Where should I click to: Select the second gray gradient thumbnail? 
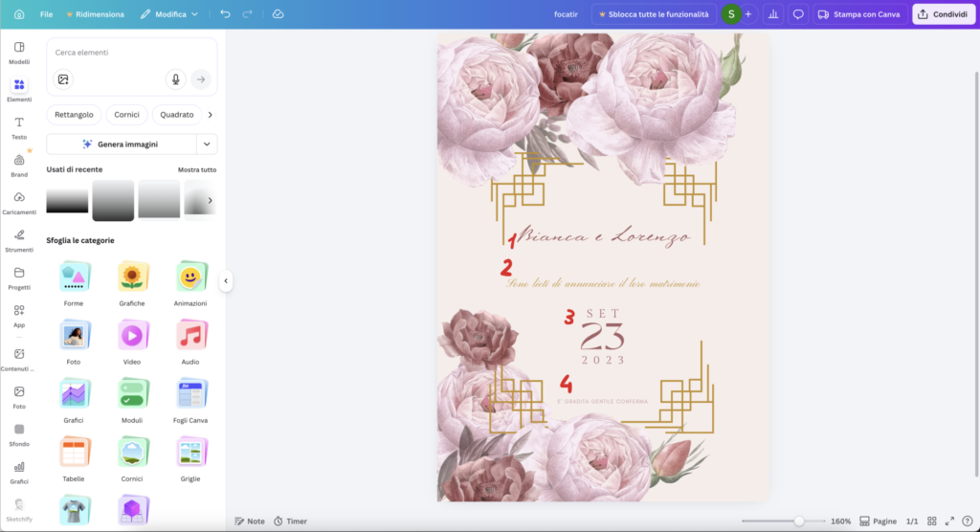click(113, 200)
